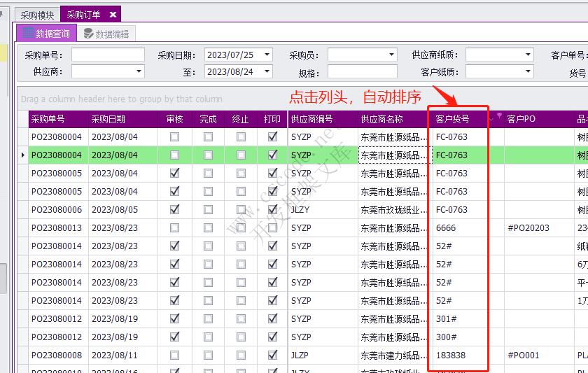Toggle 打印 checkbox for PO23080013 row

click(x=272, y=228)
